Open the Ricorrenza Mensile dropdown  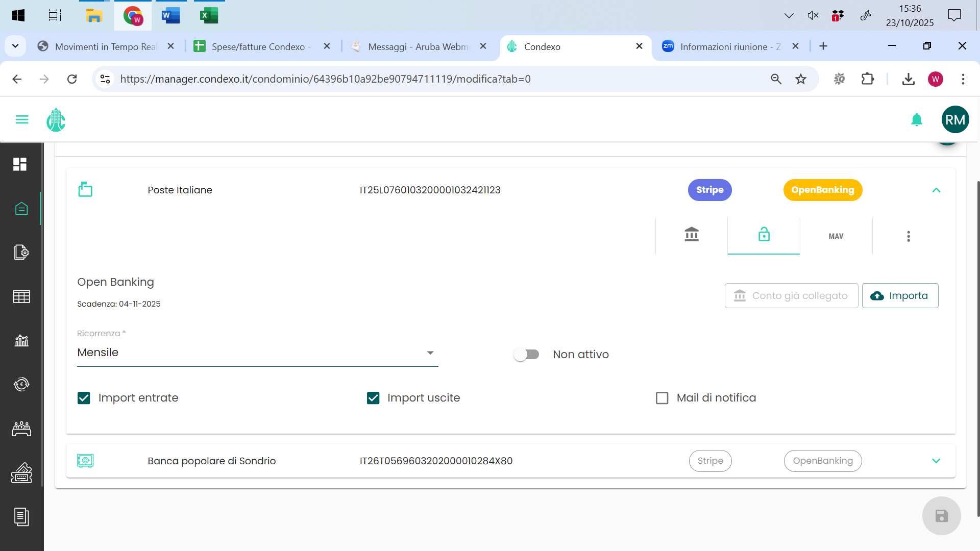point(258,353)
